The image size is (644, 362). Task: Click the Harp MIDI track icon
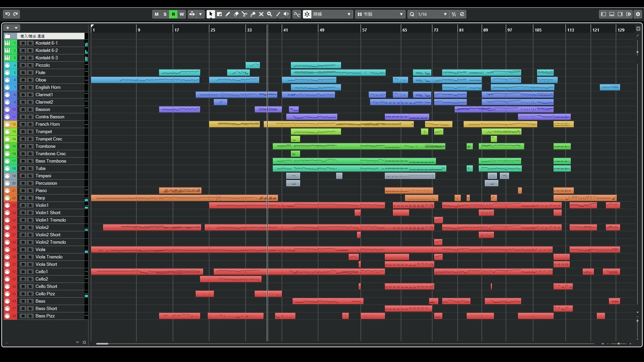tap(7, 198)
